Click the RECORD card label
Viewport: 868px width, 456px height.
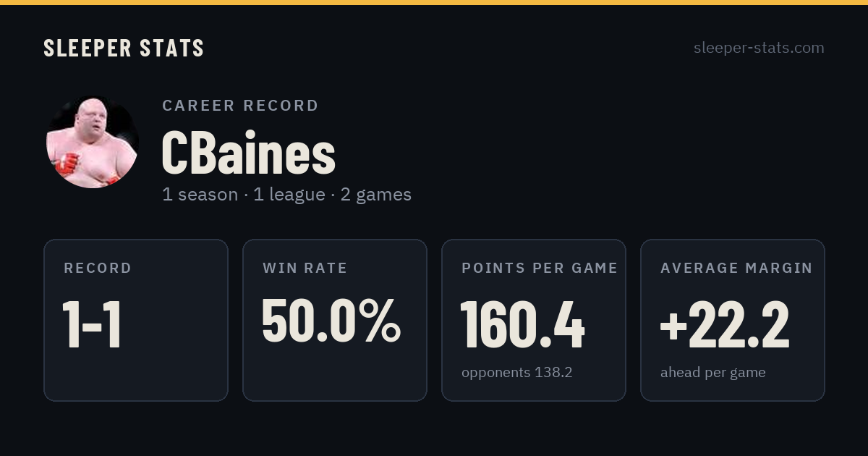tap(98, 269)
